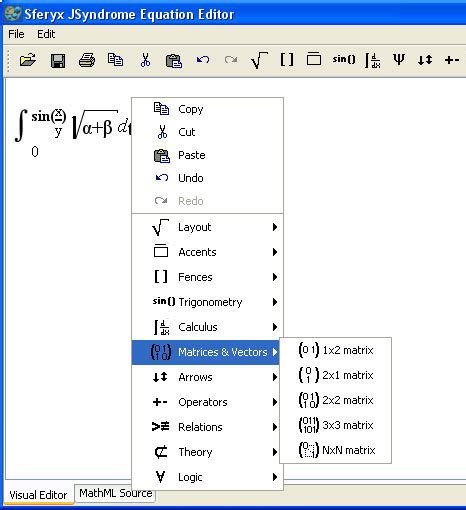Click the integral's lower limit 0
This screenshot has height=510, width=466.
pyautogui.click(x=35, y=152)
